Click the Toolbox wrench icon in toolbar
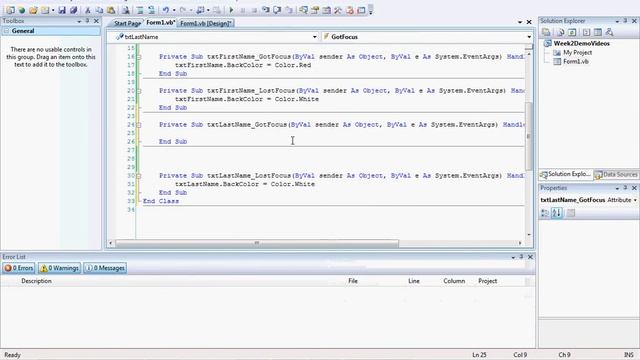 [338, 10]
